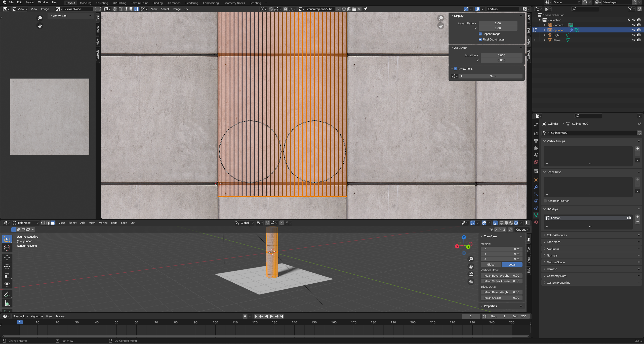This screenshot has height=344, width=644.
Task: Open Global transform orientation dropdown
Action: (x=245, y=223)
